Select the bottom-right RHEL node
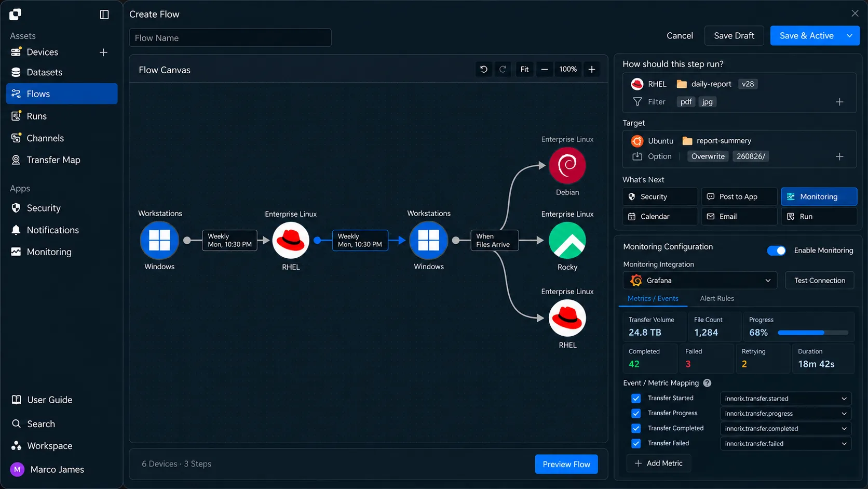868x489 pixels. point(567,318)
